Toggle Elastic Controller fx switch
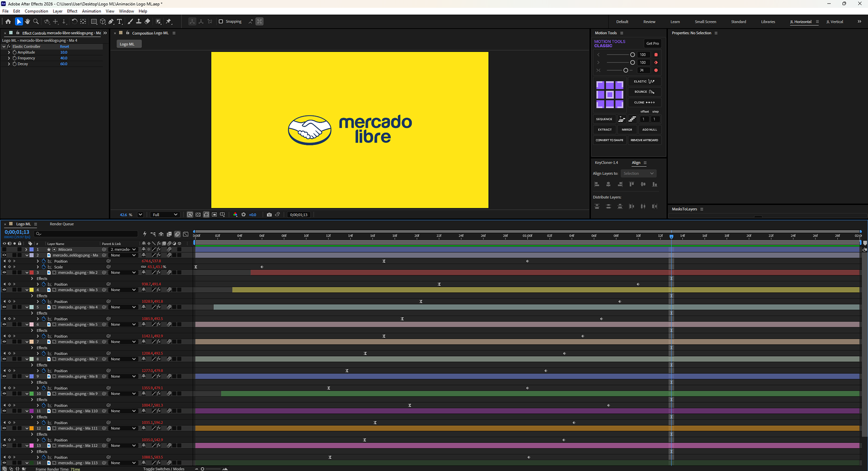This screenshot has height=471, width=868. pyautogui.click(x=9, y=47)
